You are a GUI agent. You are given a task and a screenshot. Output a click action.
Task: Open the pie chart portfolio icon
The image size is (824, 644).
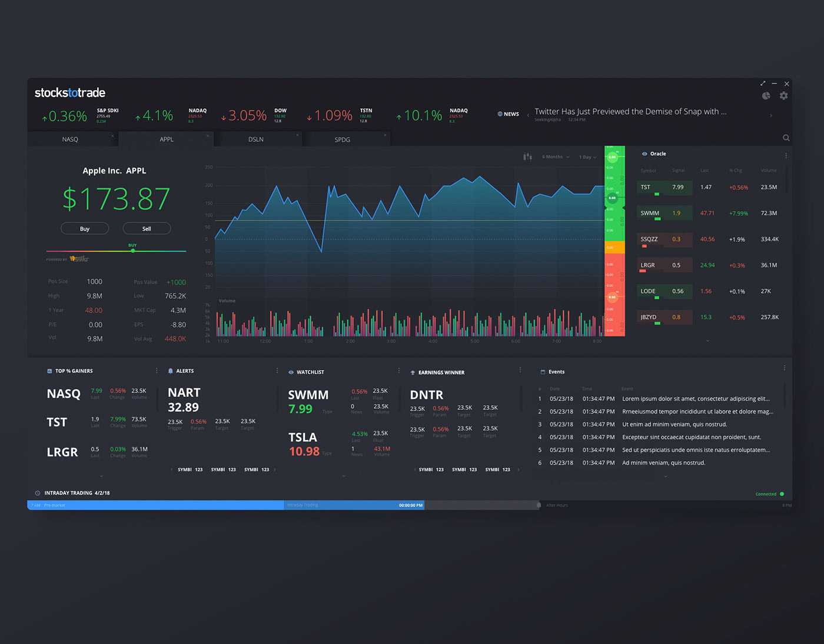pyautogui.click(x=766, y=96)
